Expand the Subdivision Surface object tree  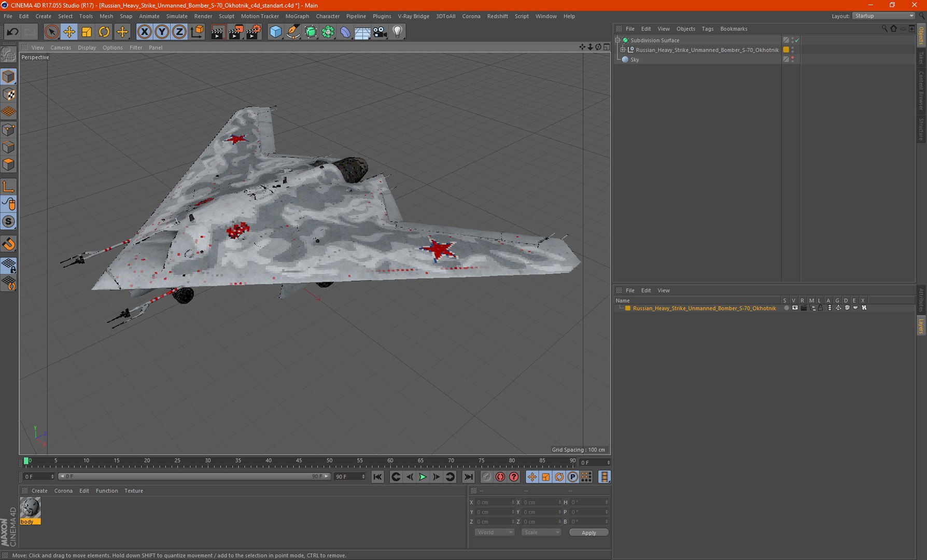[617, 40]
